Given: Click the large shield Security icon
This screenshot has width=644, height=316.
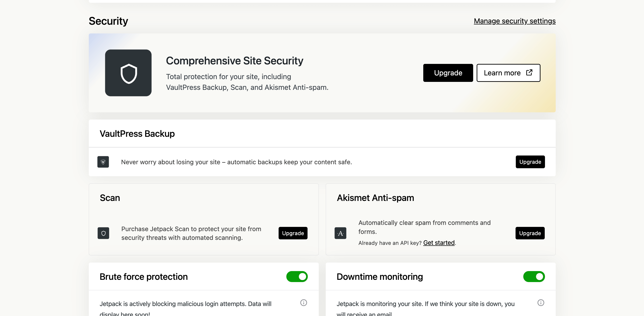Looking at the screenshot, I should (128, 73).
